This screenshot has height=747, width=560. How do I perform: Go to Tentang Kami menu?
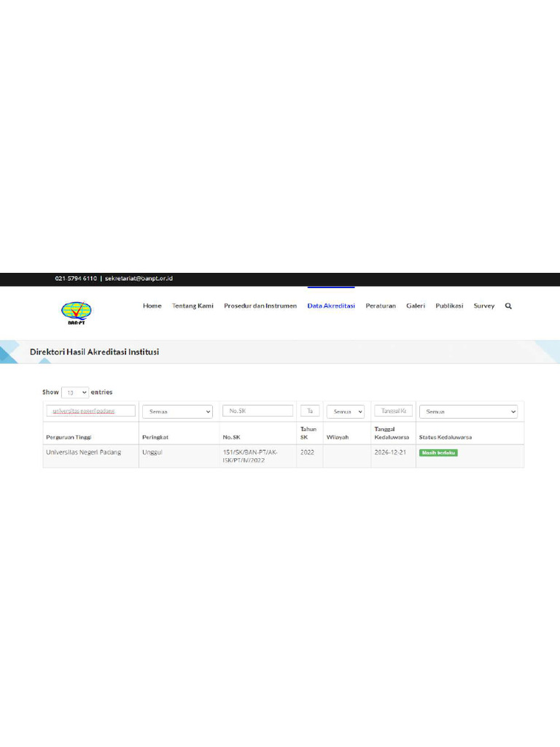coord(192,306)
